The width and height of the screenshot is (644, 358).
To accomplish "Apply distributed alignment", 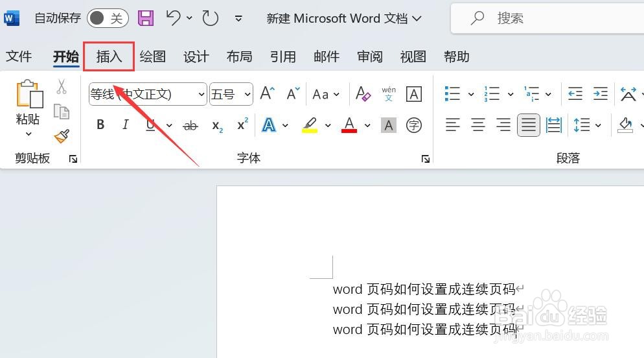I will click(554, 125).
